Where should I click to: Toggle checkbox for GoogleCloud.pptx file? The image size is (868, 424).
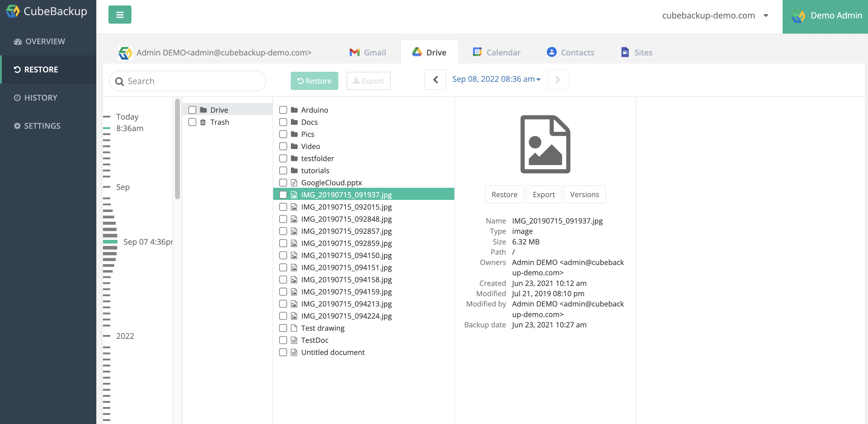click(x=282, y=182)
